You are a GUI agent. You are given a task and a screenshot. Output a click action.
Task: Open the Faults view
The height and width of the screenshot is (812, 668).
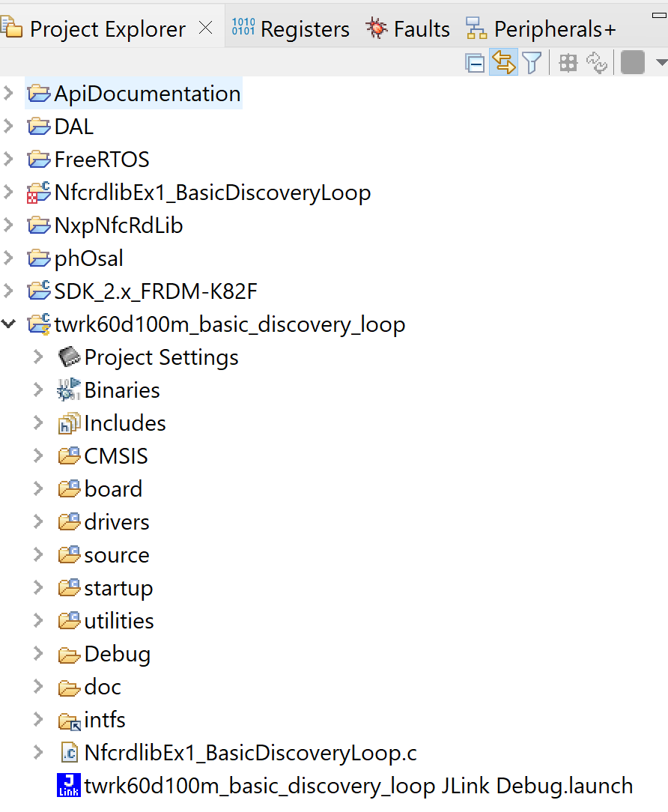[409, 28]
